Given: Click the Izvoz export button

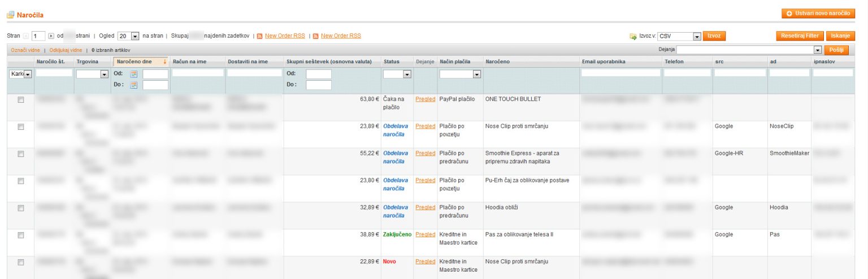Looking at the screenshot, I should 714,36.
